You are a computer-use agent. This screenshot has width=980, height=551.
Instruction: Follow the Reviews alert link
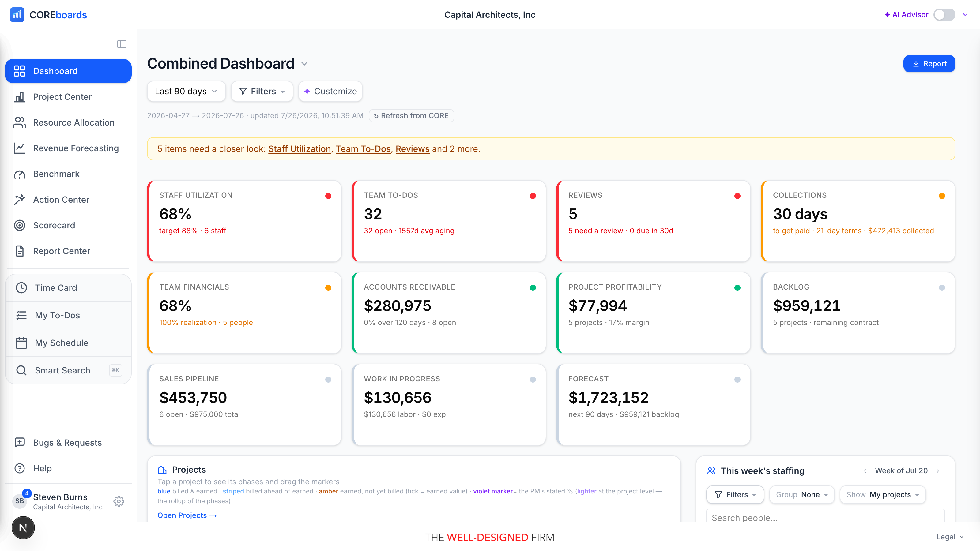pos(413,149)
